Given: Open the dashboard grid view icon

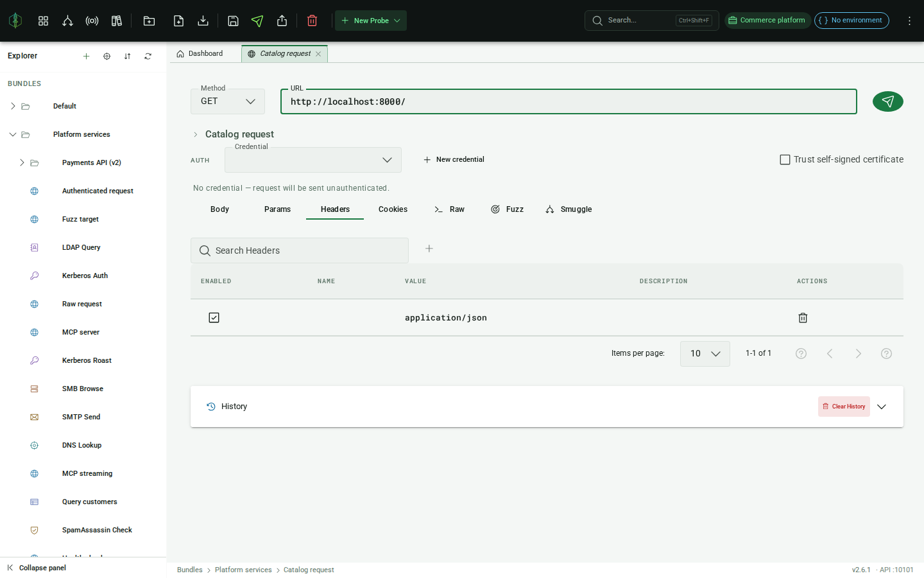Looking at the screenshot, I should pyautogui.click(x=43, y=21).
